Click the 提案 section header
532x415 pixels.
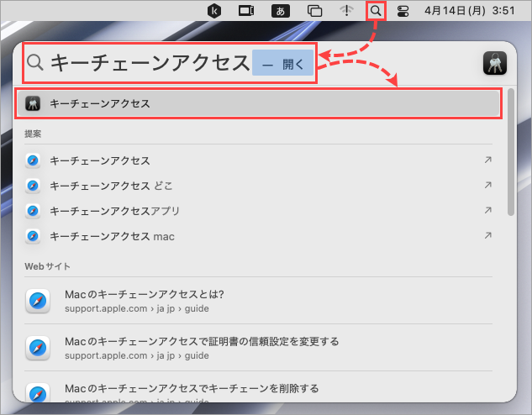(x=33, y=134)
